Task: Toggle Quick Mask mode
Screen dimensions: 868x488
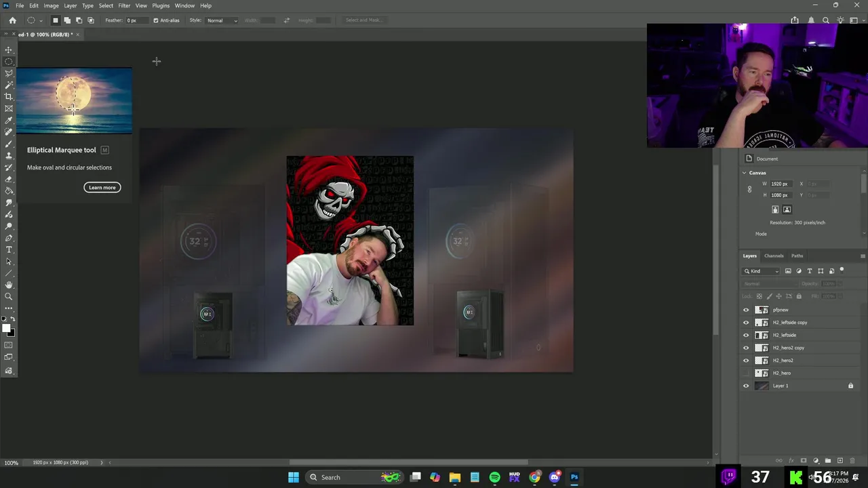Action: (x=9, y=345)
